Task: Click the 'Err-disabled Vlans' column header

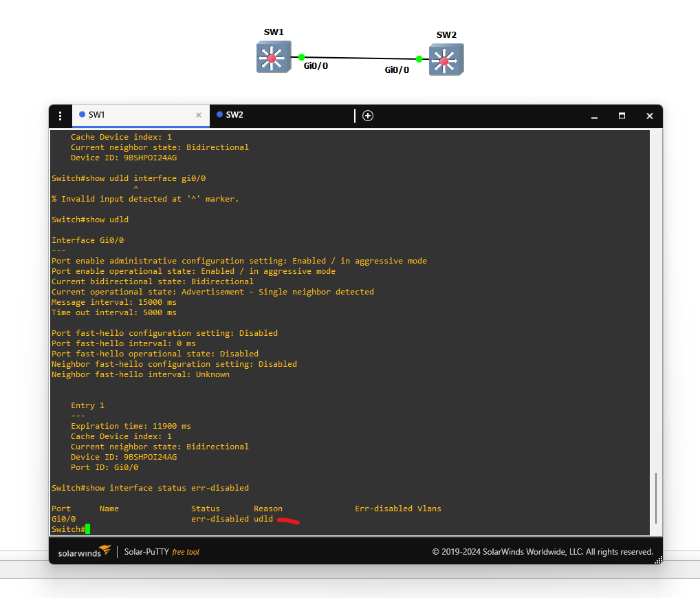Action: click(397, 509)
